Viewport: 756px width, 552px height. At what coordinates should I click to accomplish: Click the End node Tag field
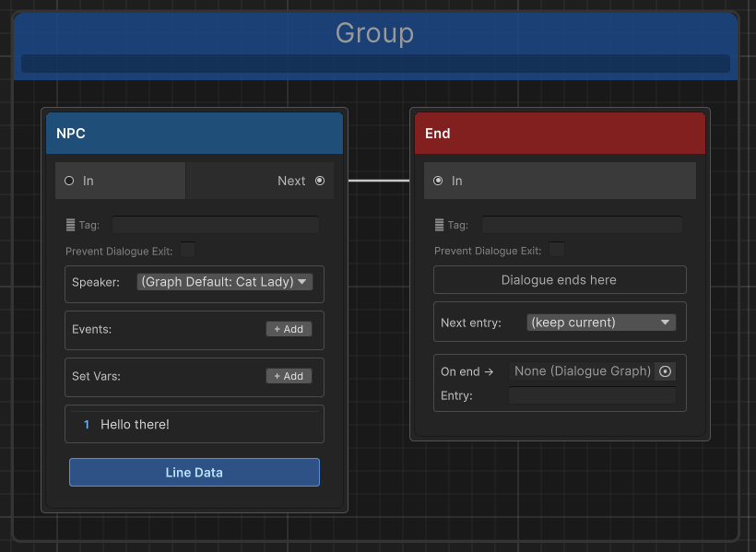tap(582, 225)
